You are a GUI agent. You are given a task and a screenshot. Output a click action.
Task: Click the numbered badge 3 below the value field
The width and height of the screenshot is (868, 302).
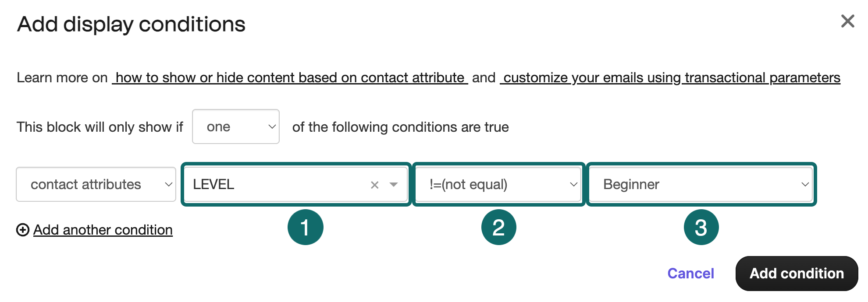pyautogui.click(x=701, y=227)
